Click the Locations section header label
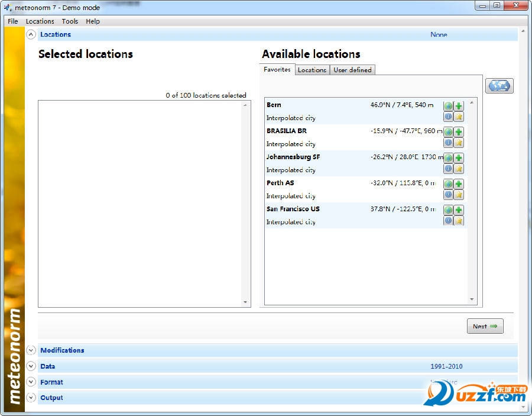 [56, 34]
